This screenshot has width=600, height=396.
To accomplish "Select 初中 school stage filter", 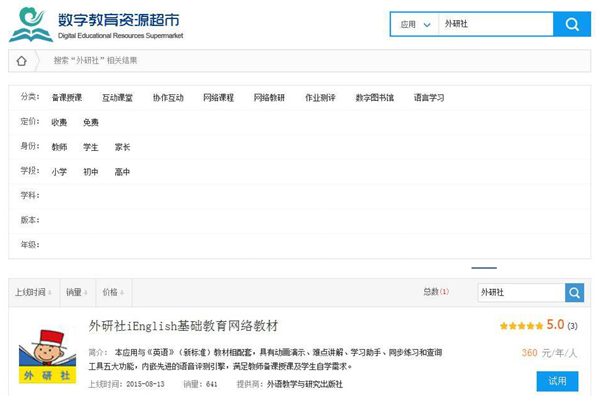I will pyautogui.click(x=91, y=172).
